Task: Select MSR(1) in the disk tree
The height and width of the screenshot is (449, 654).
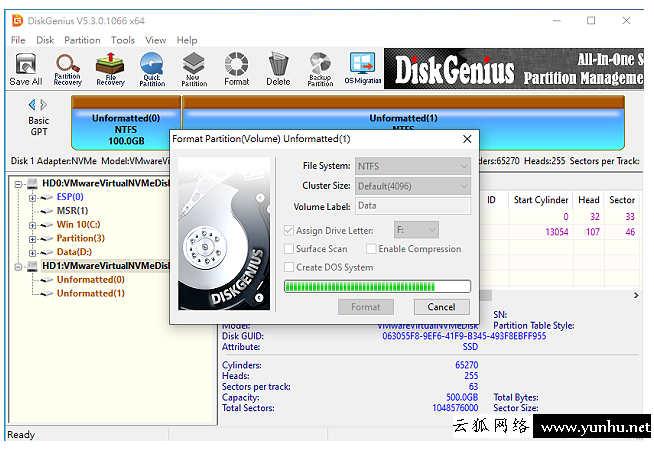Action: (x=72, y=211)
